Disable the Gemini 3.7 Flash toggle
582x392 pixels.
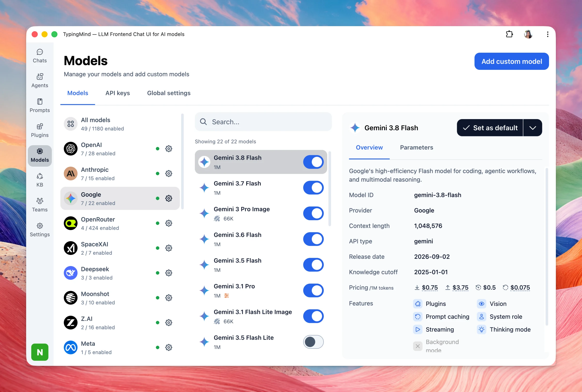[313, 188]
